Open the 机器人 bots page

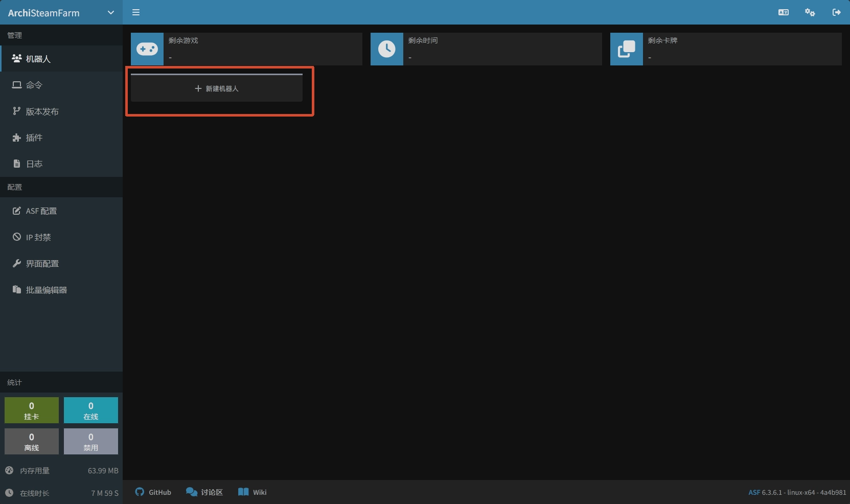click(61, 59)
